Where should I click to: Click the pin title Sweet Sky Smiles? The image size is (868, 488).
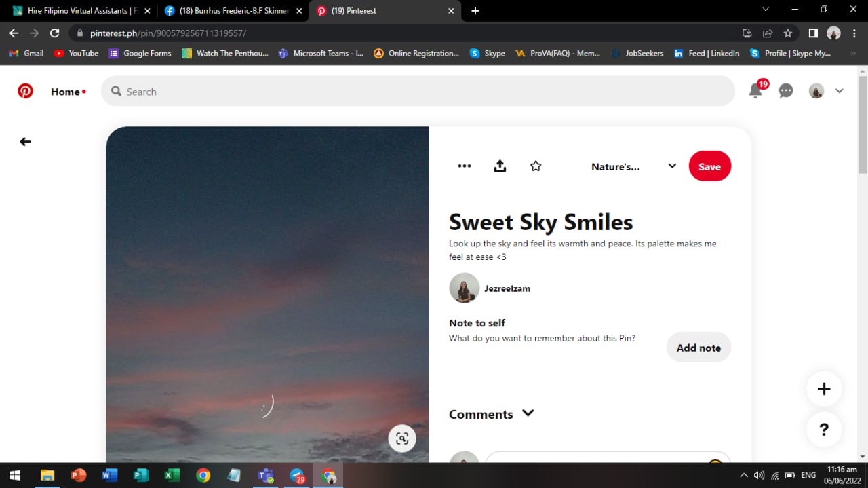click(x=541, y=222)
